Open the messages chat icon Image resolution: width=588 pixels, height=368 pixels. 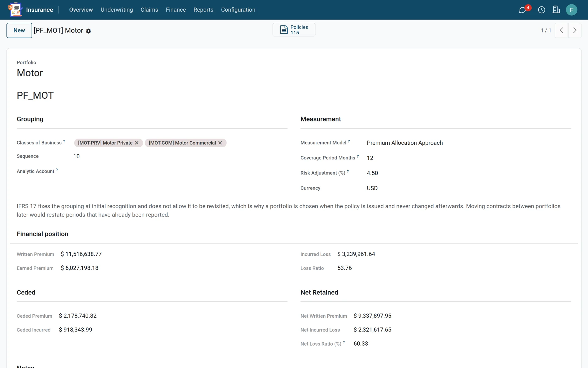522,10
